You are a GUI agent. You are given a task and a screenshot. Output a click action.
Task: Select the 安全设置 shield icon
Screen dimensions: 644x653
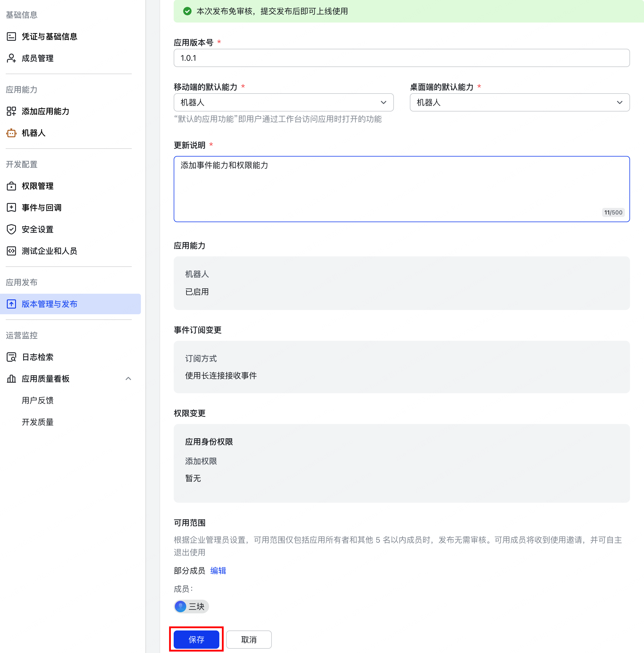click(x=11, y=229)
